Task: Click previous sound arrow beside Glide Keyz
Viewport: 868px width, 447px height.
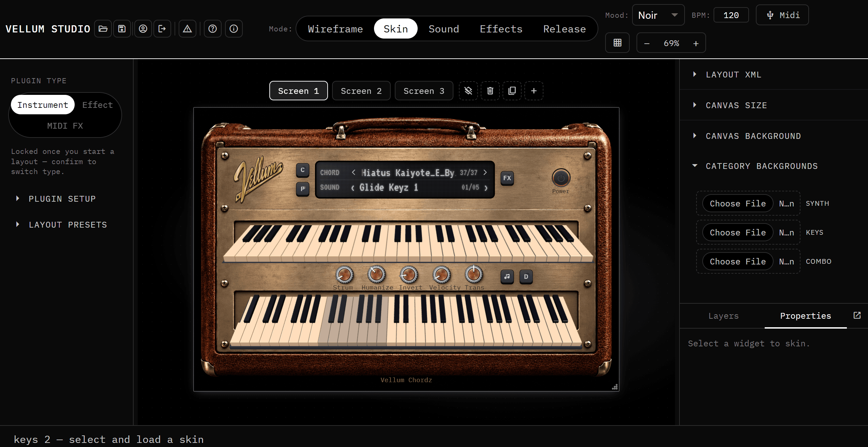Action: click(353, 188)
